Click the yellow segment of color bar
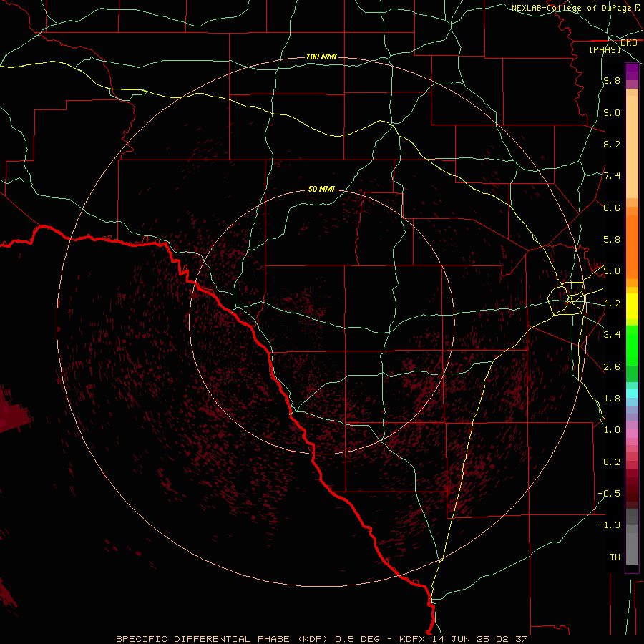This screenshot has height=644, width=644. pos(632,306)
